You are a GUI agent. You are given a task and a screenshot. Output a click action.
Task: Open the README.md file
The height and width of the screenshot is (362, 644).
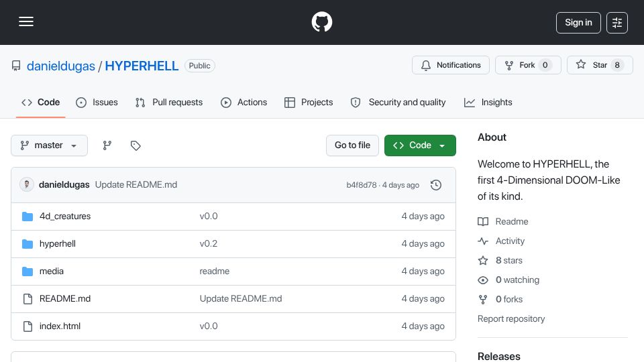[x=65, y=299]
